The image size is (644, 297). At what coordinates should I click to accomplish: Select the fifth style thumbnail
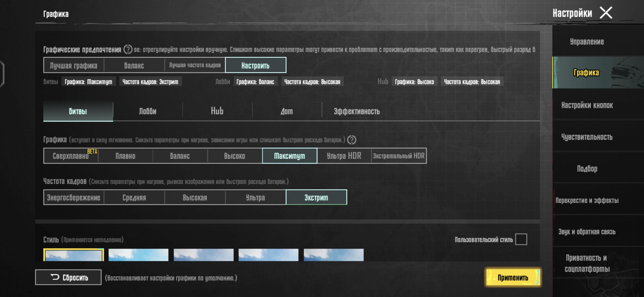coord(333,255)
